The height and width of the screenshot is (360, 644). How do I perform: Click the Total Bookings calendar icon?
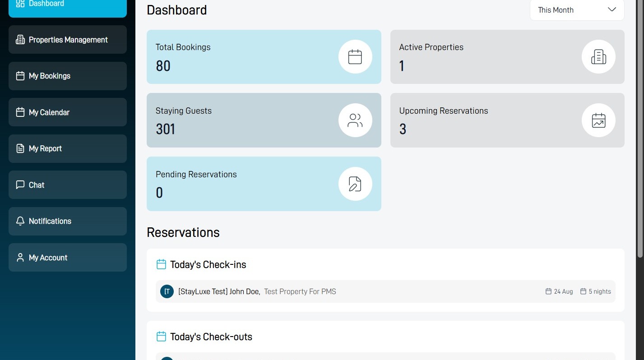355,57
